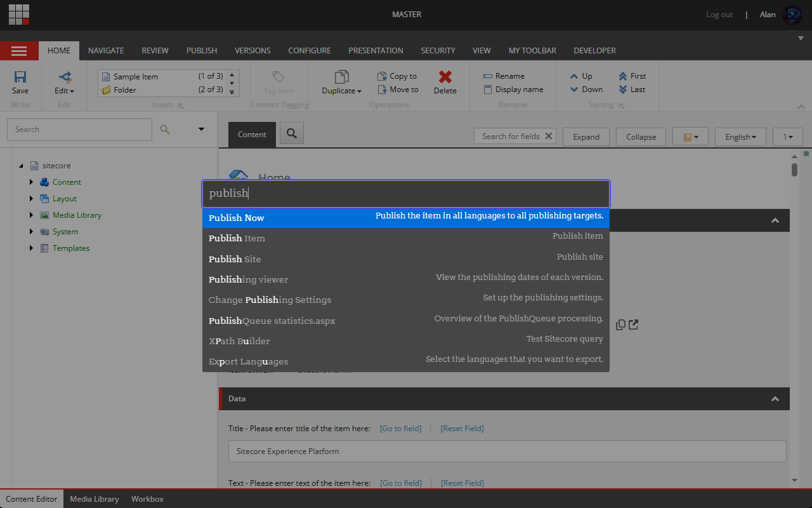Screen dimensions: 812x508
Task: Collapse the sitecore root node
Action: (21, 166)
